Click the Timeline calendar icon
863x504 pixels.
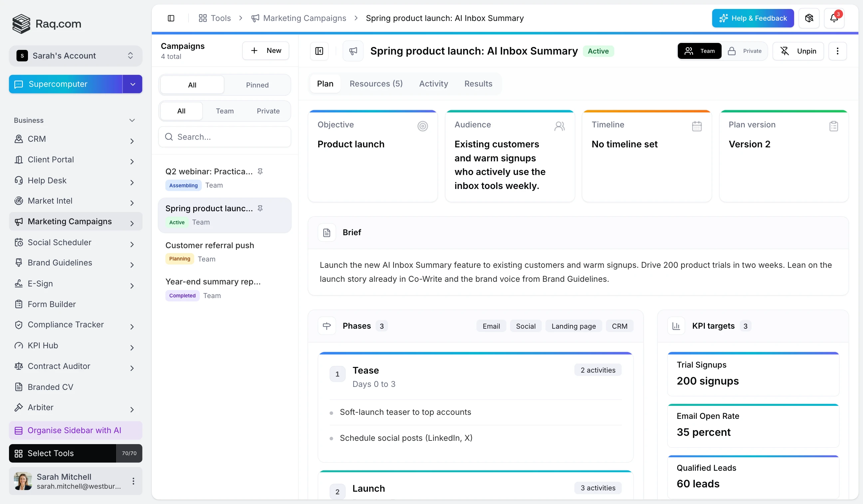pyautogui.click(x=697, y=126)
